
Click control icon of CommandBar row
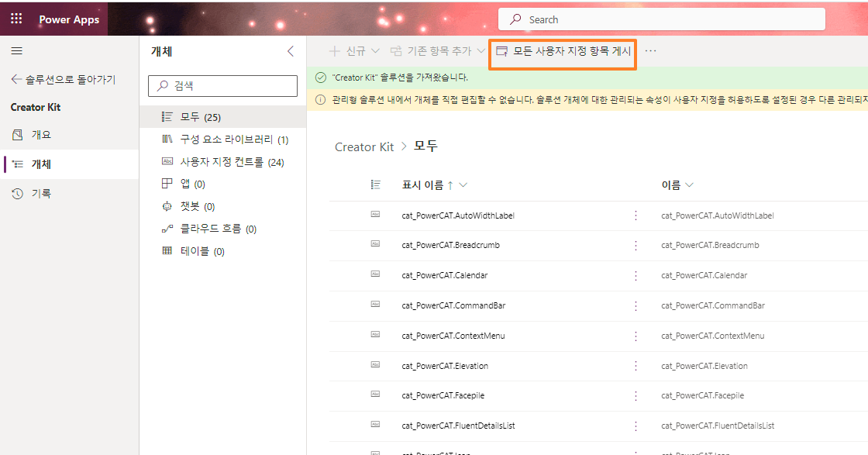(x=375, y=305)
